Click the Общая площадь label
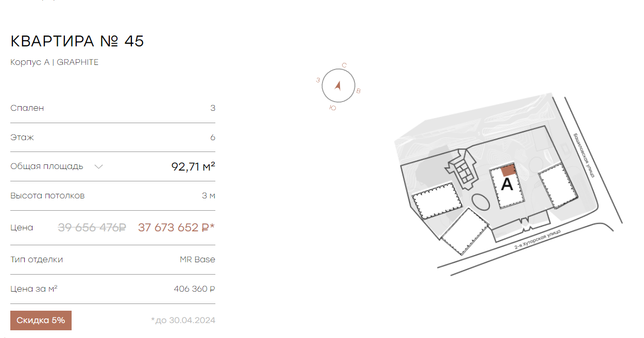This screenshot has width=644, height=338. coord(47,166)
